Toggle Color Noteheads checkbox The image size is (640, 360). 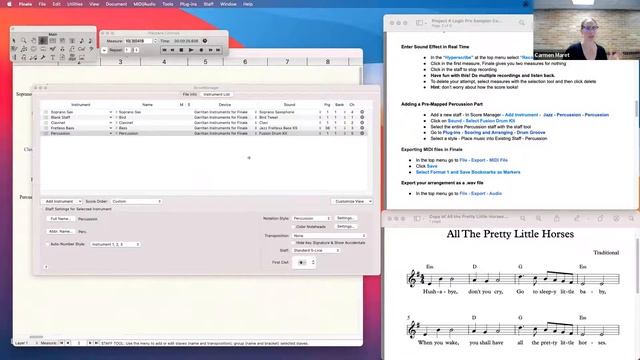[293, 227]
